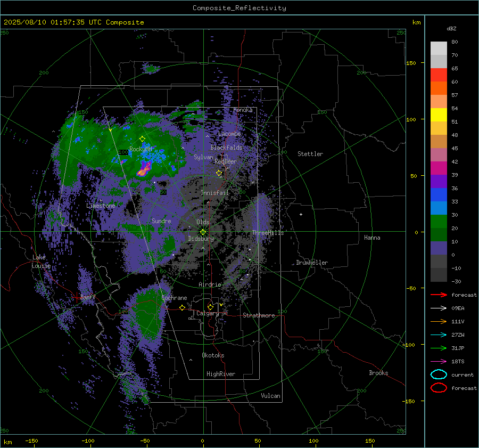Click the yellow diamond marker below RedDeer
The height and width of the screenshot is (448, 479).
tap(219, 173)
